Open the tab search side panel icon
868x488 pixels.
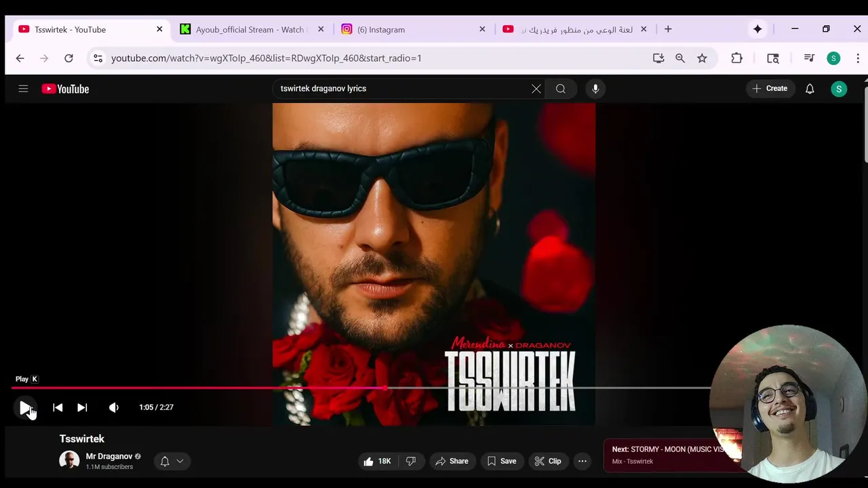[x=772, y=58]
